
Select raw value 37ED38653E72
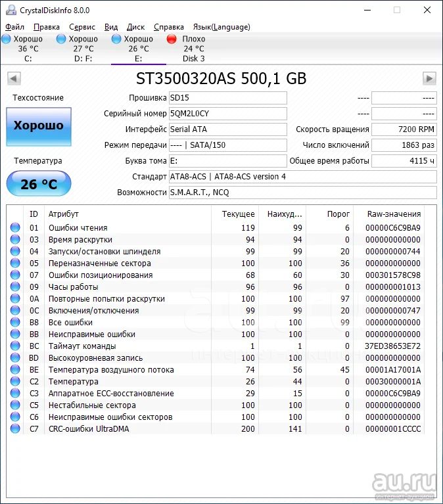click(x=392, y=346)
